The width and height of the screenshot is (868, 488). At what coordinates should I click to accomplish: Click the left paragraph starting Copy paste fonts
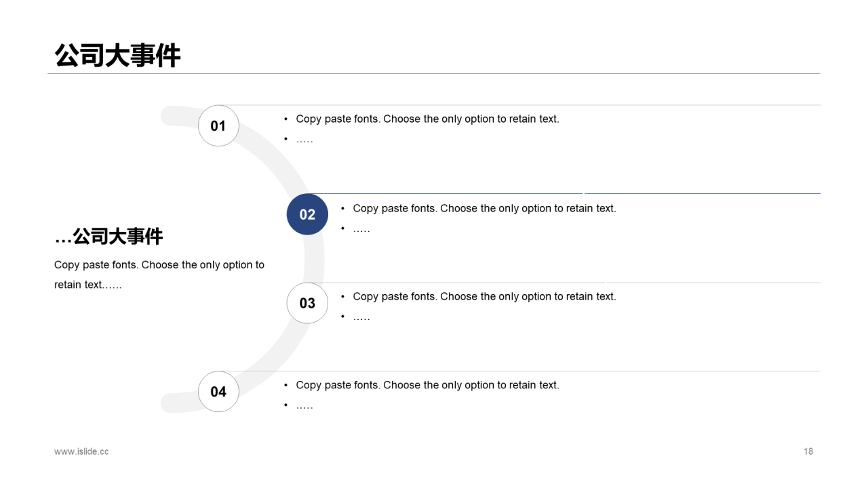pos(159,274)
